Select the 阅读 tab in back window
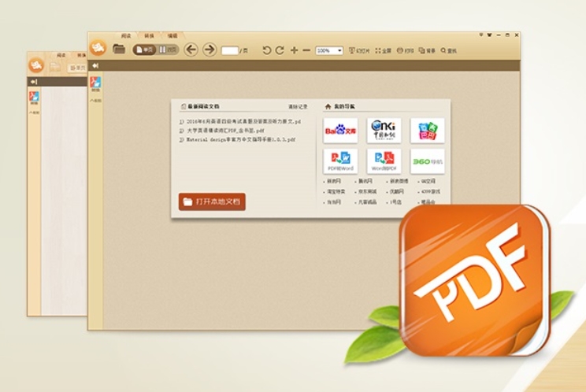Screen dimensions: 586x392 61,55
